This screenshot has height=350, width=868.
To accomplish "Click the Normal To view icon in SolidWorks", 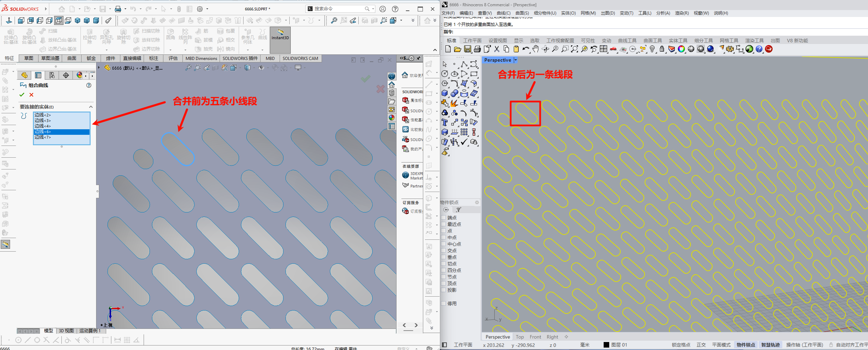I will click(9, 21).
